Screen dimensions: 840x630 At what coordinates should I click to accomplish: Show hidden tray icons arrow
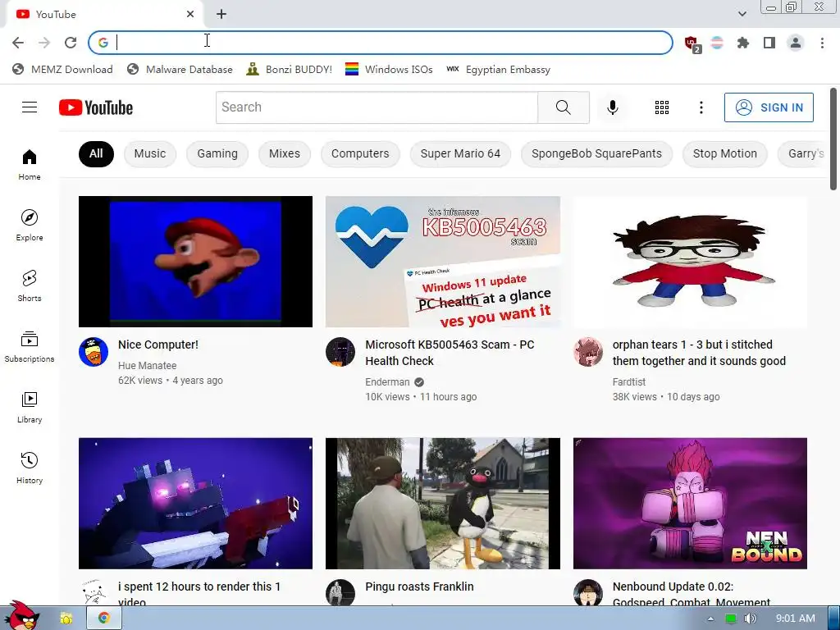(710, 619)
